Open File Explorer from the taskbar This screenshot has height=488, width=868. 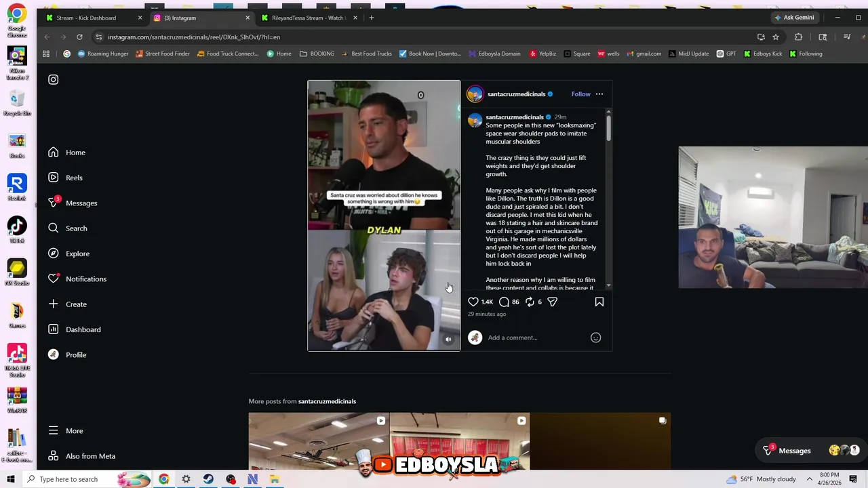pyautogui.click(x=275, y=479)
